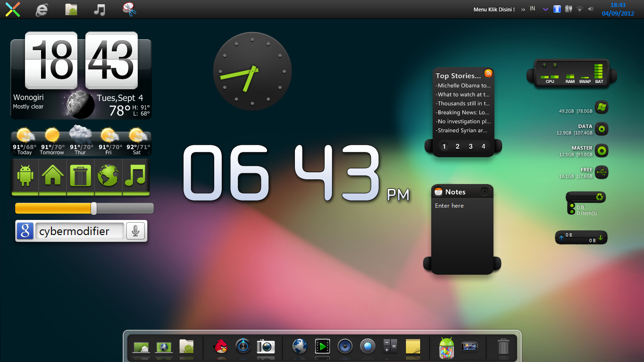The image size is (644, 362).
Task: Open the globe browser launcher tile
Action: (109, 177)
